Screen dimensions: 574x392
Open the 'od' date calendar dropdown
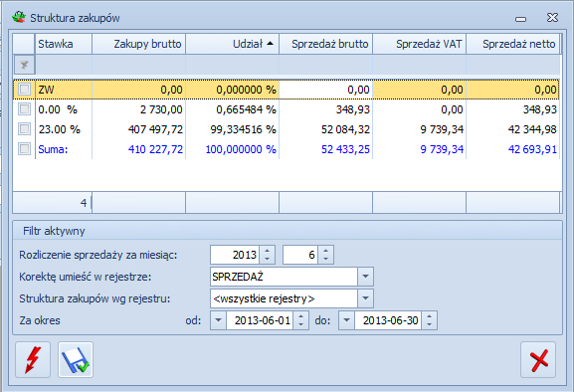pyautogui.click(x=218, y=320)
